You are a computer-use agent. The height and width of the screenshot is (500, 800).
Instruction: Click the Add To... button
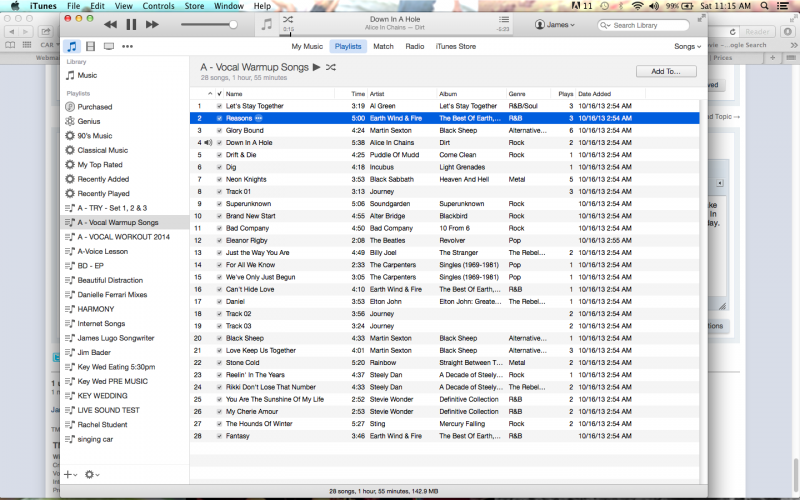coord(666,71)
